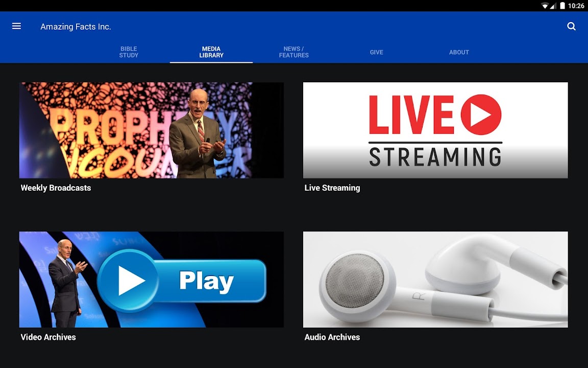Open the Weekly Broadcasts thumbnail
Image resolution: width=588 pixels, height=368 pixels.
pos(152,130)
